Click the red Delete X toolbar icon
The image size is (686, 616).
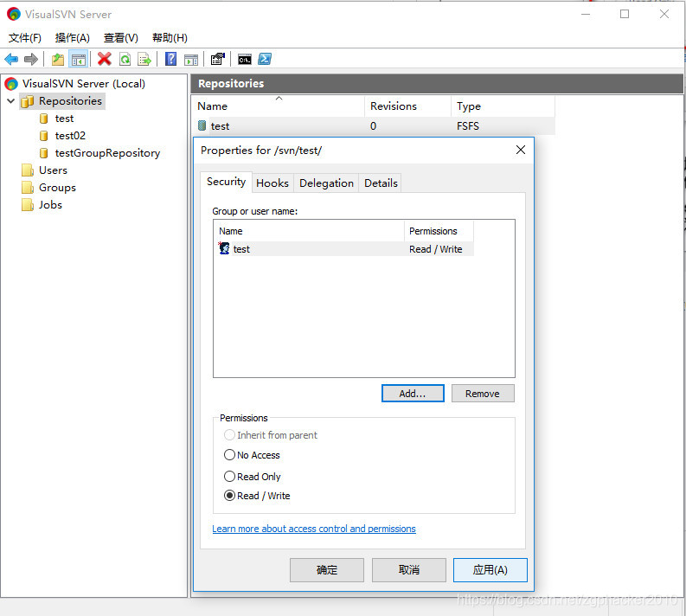pos(104,59)
